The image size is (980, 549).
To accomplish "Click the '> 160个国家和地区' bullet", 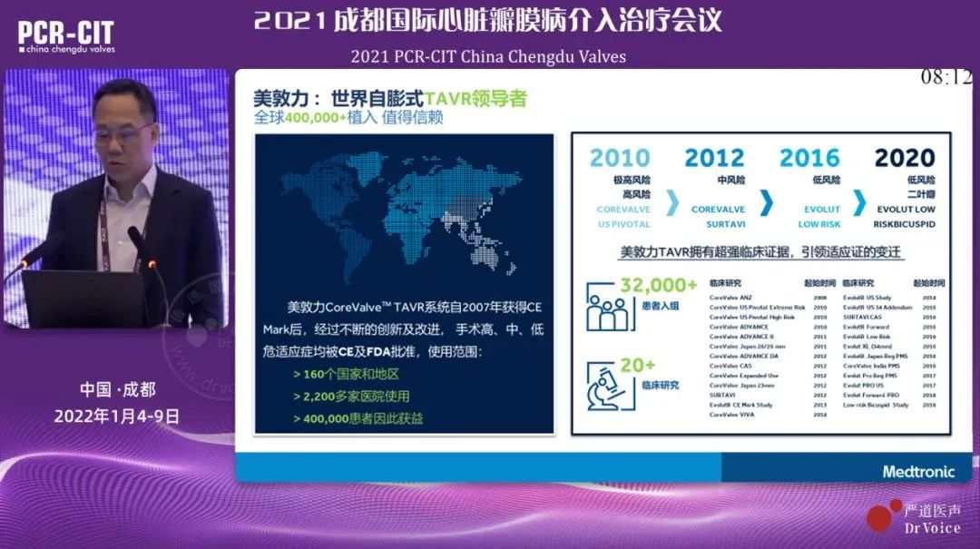I will click(346, 374).
